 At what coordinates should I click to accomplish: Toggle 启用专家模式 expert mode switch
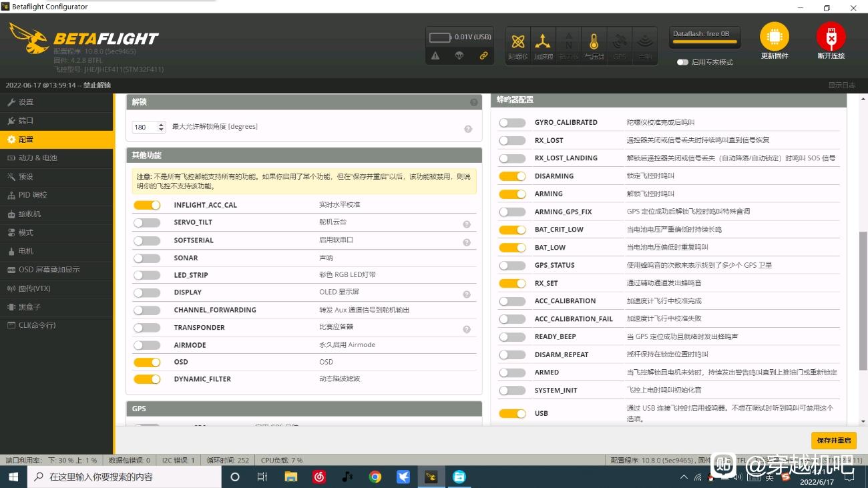pos(682,62)
